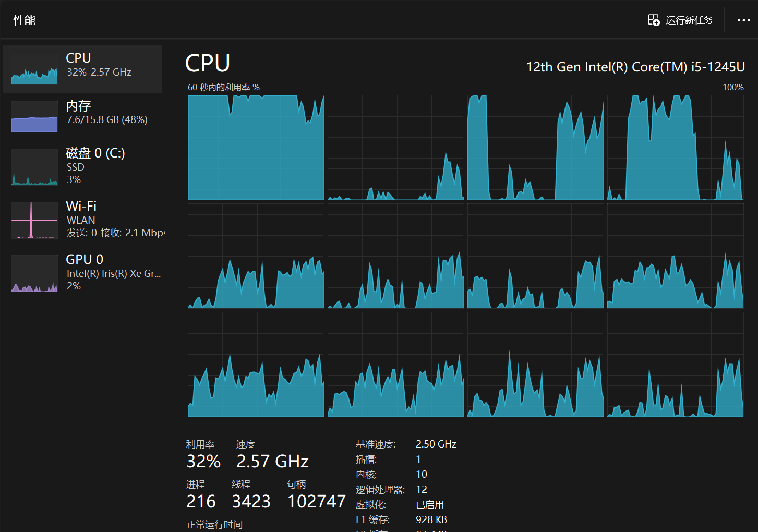Click the 虚拟化 value 已启用

430,504
